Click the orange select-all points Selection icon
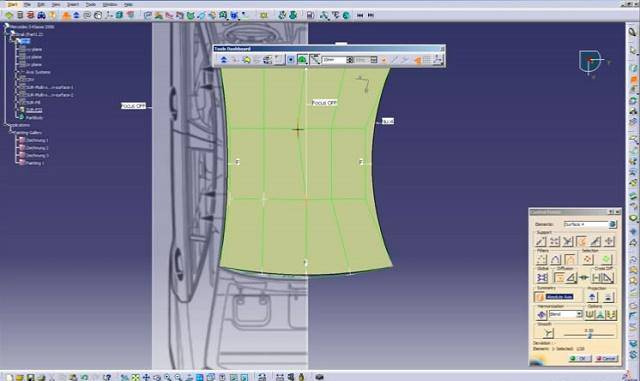Viewport: 640px width, 381px height. (x=588, y=259)
